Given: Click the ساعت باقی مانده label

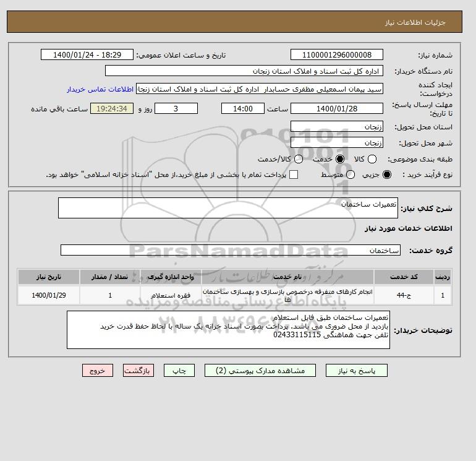Looking at the screenshot, I should 59,109.
